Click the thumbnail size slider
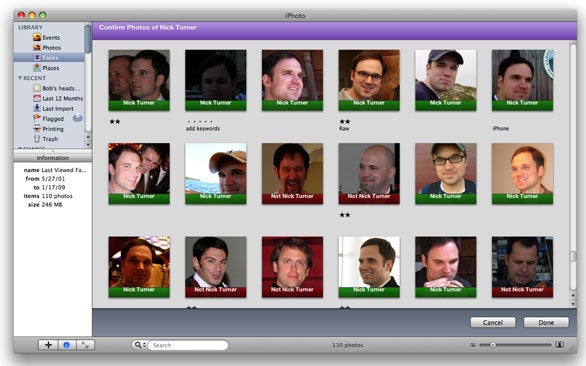This screenshot has height=366, width=586. [515, 345]
